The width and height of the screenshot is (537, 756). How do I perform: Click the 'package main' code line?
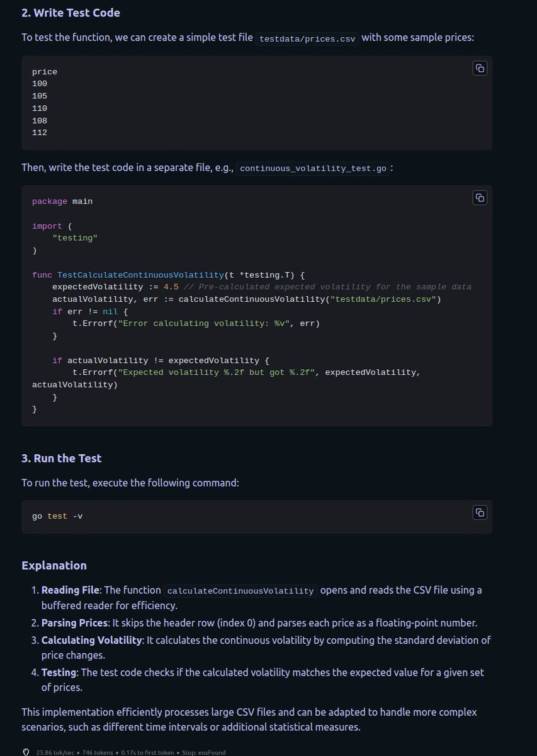[x=62, y=202]
